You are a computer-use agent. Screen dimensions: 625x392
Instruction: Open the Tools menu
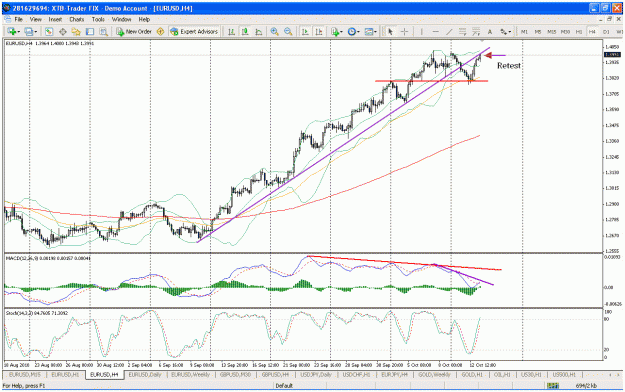tap(98, 19)
